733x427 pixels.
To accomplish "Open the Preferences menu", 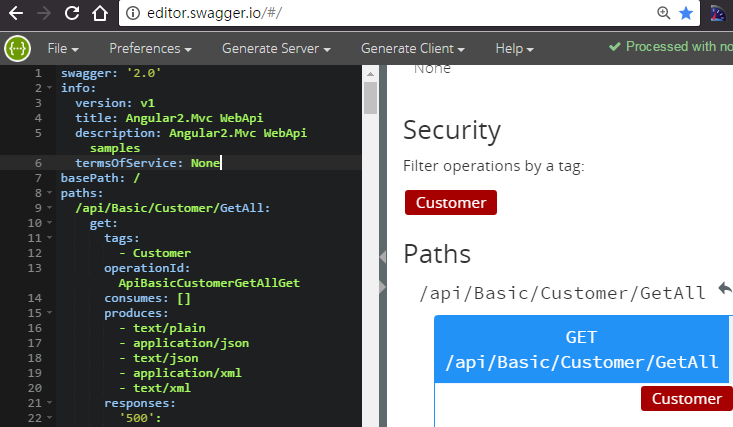I will tap(150, 49).
